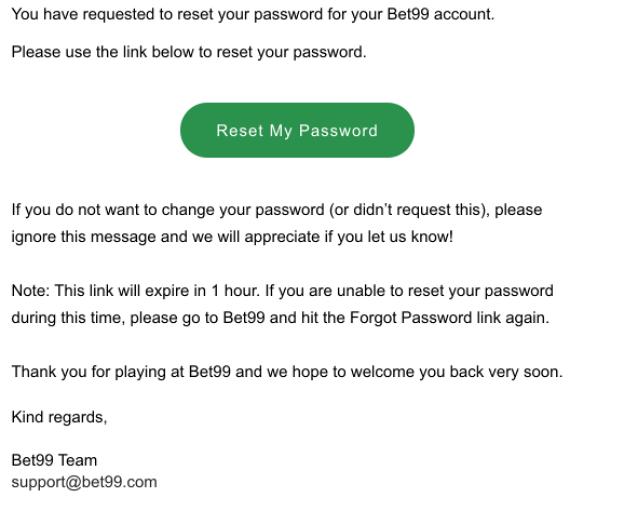Screen dimensions: 624x512
Task: Click the "If you do not want" text
Action: point(74,210)
